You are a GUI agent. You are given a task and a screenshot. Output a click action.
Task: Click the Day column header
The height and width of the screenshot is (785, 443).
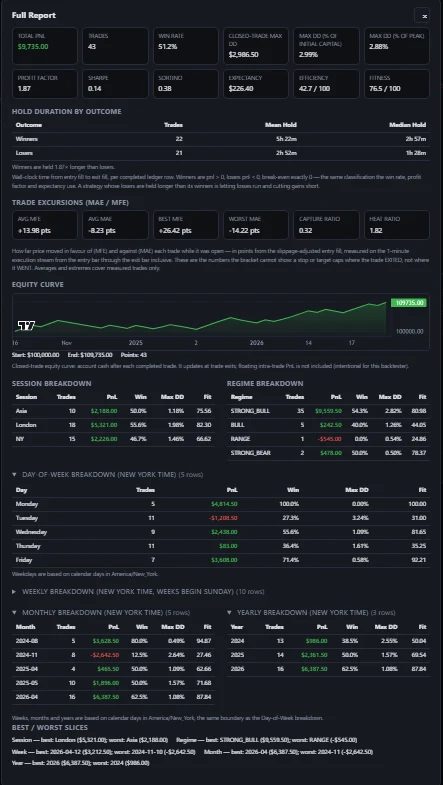pos(22,490)
